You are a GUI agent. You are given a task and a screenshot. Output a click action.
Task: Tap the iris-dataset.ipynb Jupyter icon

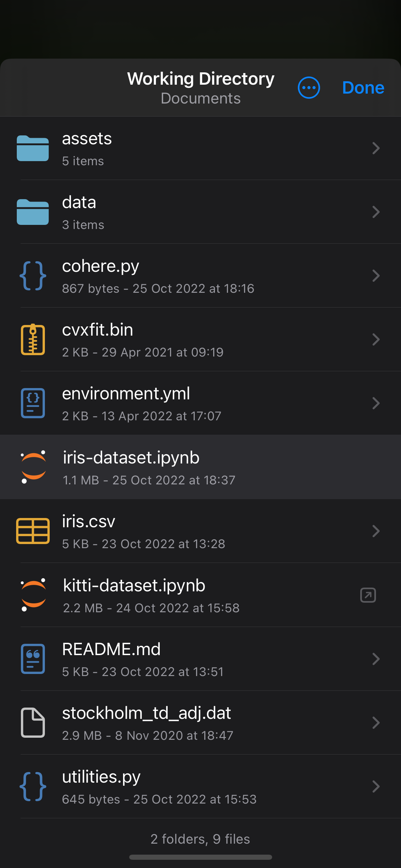pyautogui.click(x=33, y=467)
